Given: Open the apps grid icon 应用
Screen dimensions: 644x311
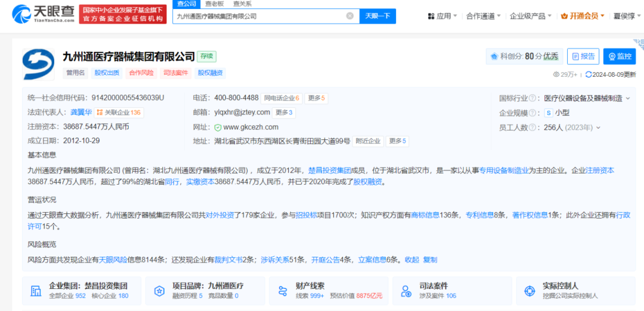Looking at the screenshot, I should 431,16.
